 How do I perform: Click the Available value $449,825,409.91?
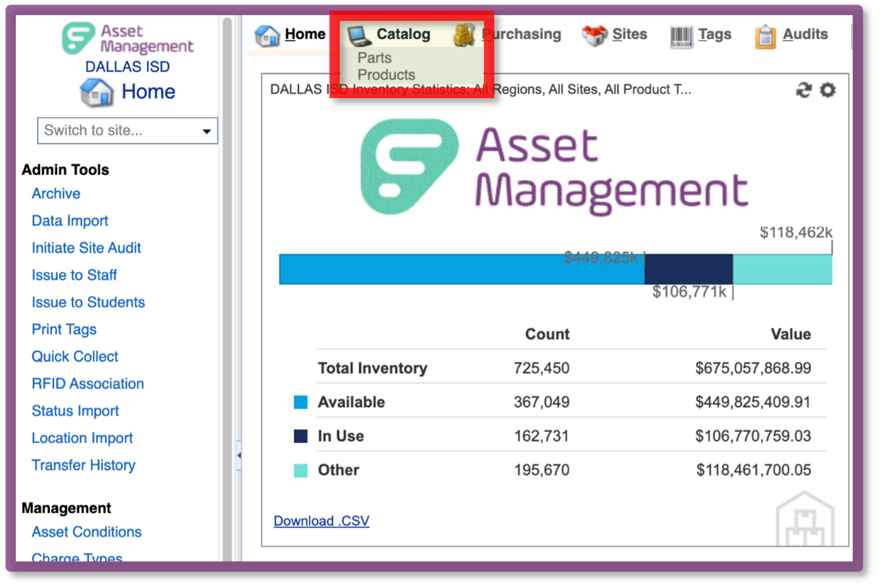pos(753,402)
